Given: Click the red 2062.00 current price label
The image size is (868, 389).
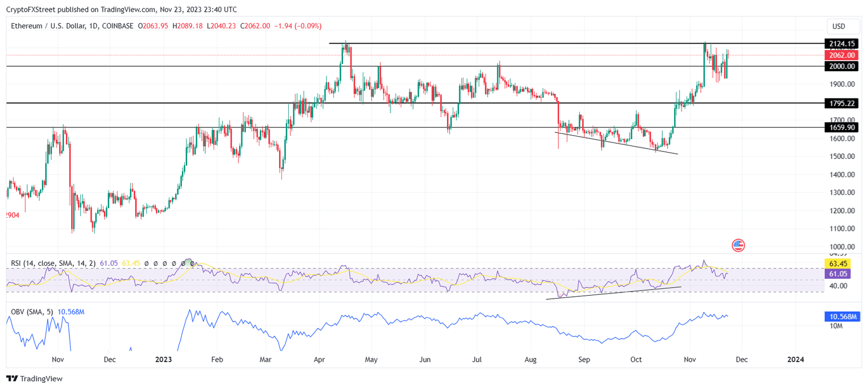Looking at the screenshot, I should pos(841,55).
